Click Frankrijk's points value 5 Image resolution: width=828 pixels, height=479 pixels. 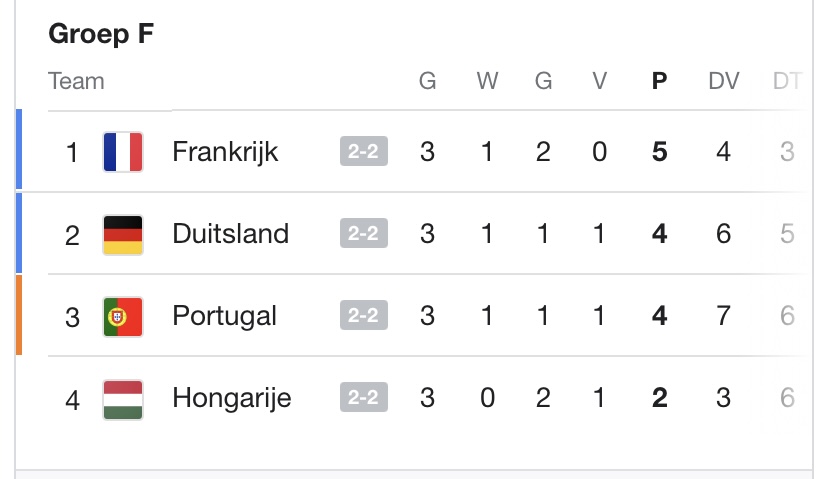click(660, 152)
